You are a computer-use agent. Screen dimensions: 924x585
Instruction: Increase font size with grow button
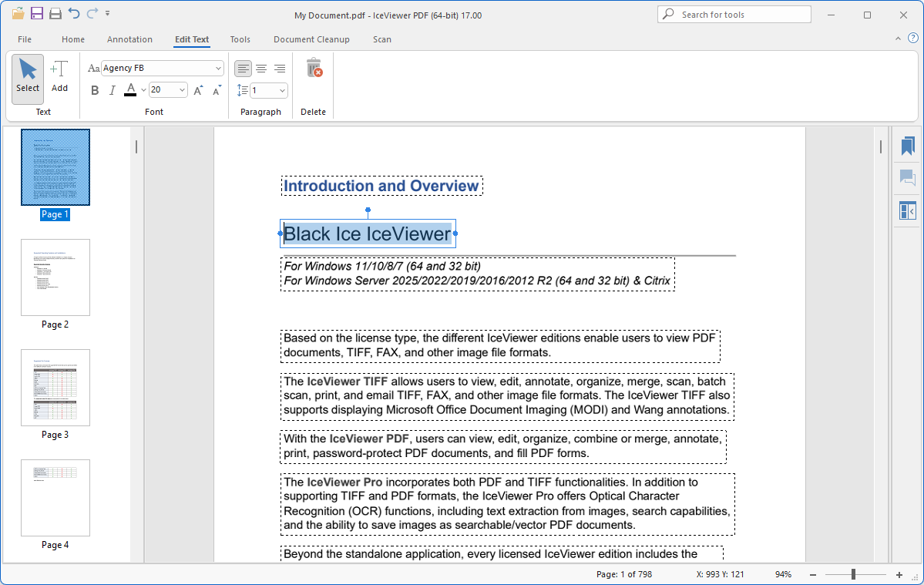pyautogui.click(x=198, y=90)
